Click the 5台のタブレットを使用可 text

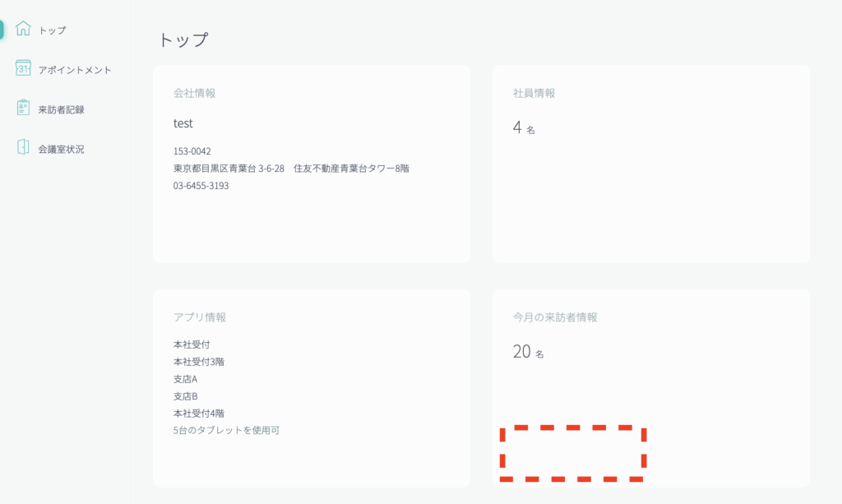[x=226, y=430]
